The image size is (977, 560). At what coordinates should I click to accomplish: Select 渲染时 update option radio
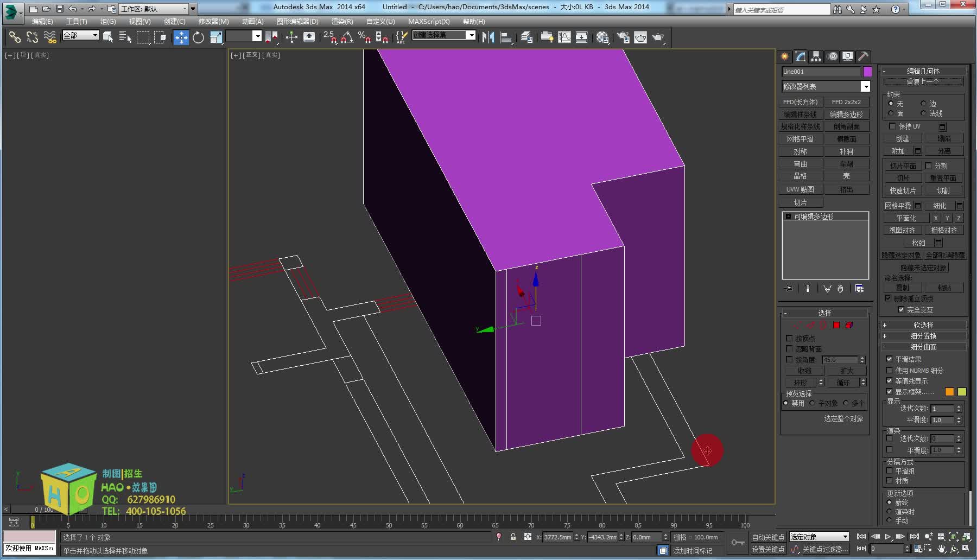890,512
